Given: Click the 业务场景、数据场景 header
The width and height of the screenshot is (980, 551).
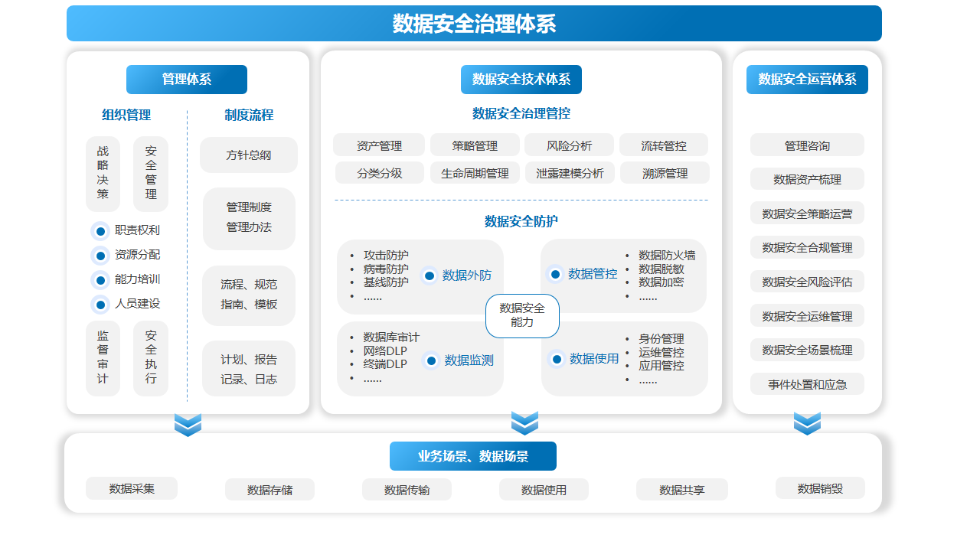Looking at the screenshot, I should 473,457.
